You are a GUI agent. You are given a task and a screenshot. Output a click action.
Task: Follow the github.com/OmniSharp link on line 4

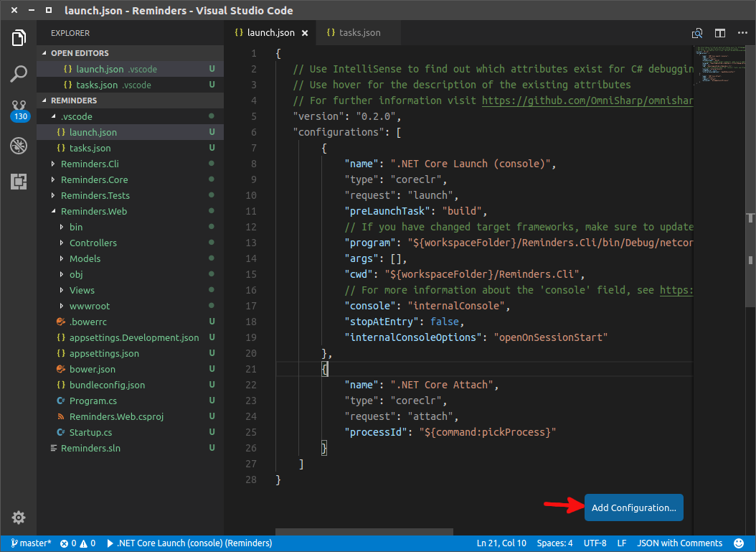pyautogui.click(x=587, y=100)
